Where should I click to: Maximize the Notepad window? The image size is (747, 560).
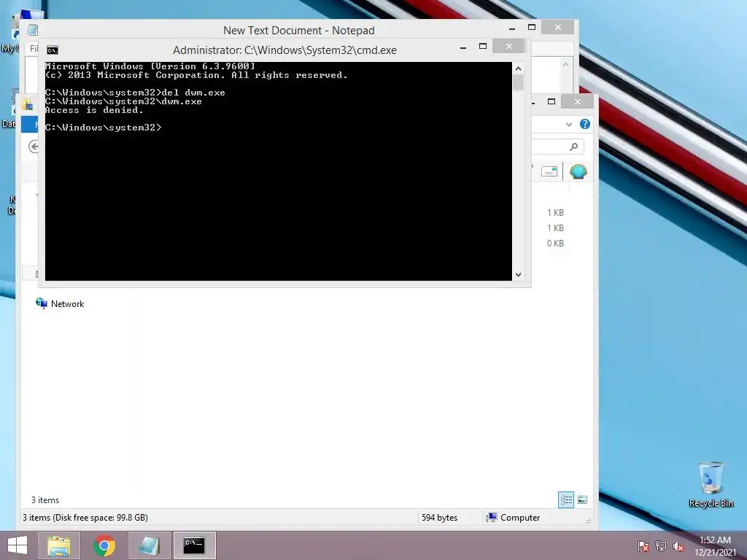532,28
